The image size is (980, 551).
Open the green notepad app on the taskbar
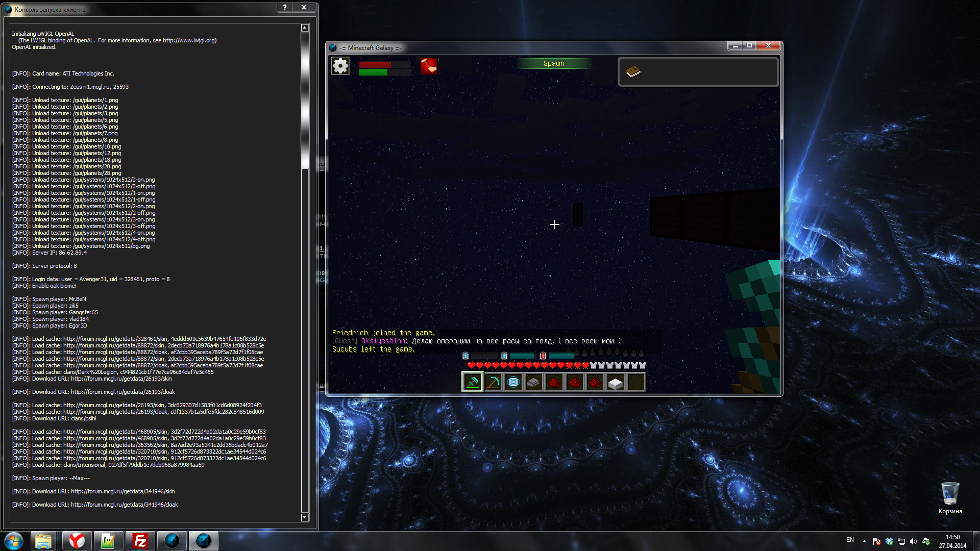tap(108, 541)
